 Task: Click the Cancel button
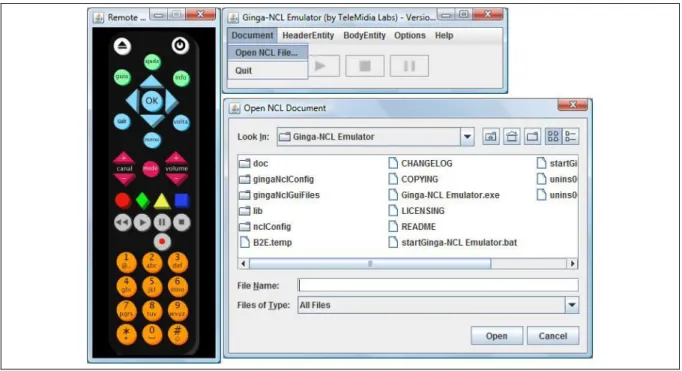click(553, 336)
